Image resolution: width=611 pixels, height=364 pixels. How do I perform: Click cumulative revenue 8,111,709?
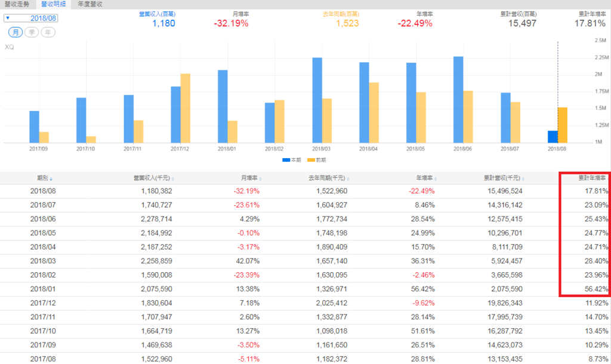click(507, 247)
